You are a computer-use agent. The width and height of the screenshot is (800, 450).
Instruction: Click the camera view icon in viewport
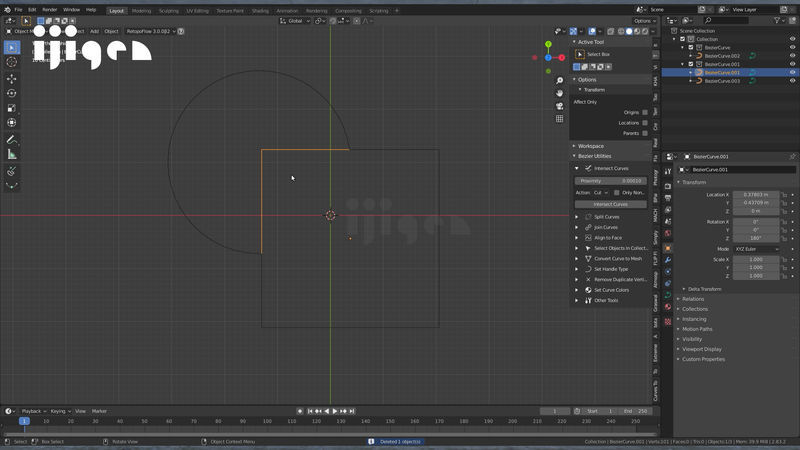[x=559, y=106]
